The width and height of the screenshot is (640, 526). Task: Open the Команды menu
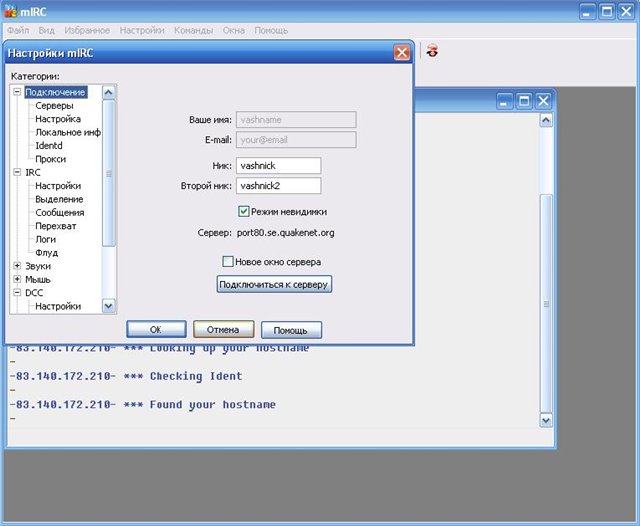click(193, 30)
